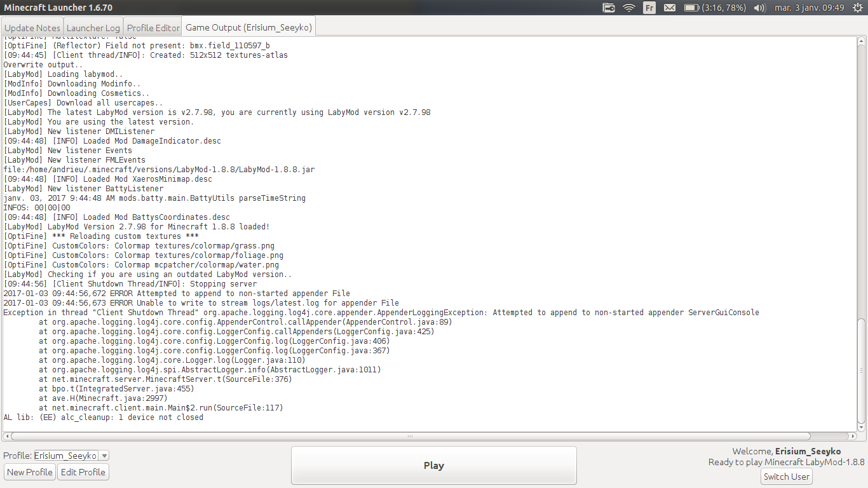Image resolution: width=868 pixels, height=488 pixels.
Task: Click 'Welcome, Erisium_Seeyko' text
Action: pyautogui.click(x=787, y=451)
